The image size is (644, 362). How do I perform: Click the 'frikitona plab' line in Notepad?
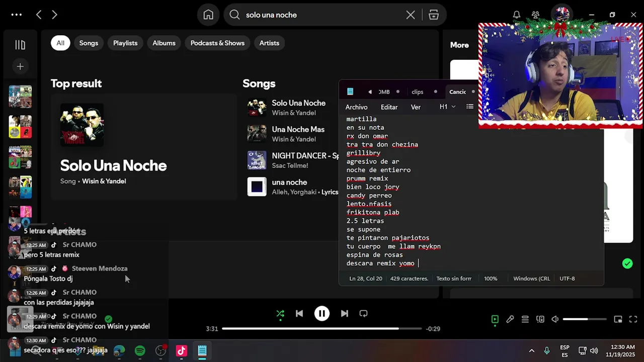(x=373, y=212)
